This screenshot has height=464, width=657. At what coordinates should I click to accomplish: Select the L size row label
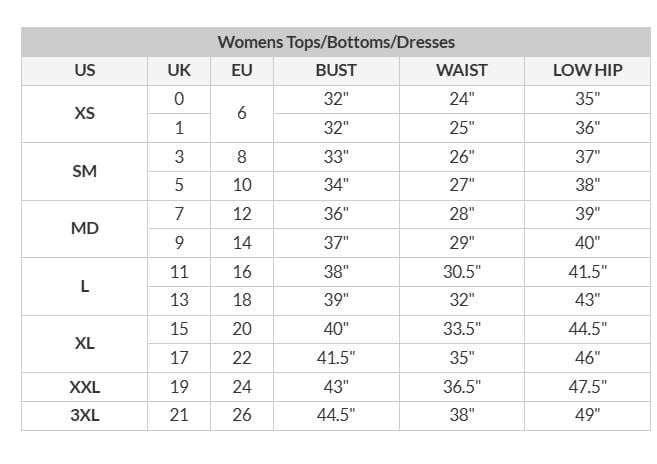tap(85, 286)
